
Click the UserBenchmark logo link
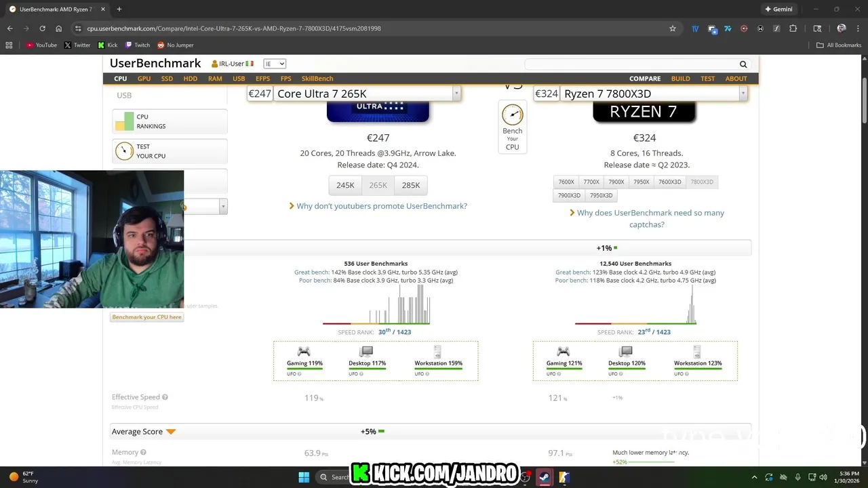(155, 63)
